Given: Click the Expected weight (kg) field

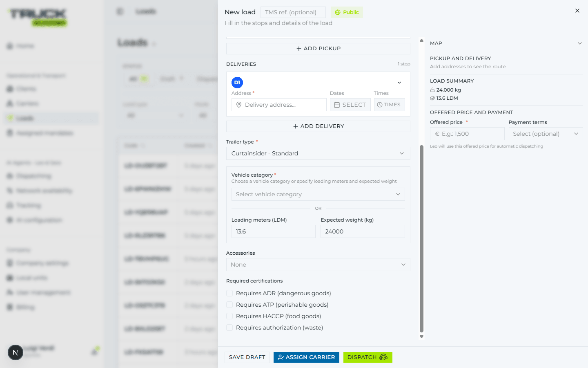Looking at the screenshot, I should pos(363,231).
